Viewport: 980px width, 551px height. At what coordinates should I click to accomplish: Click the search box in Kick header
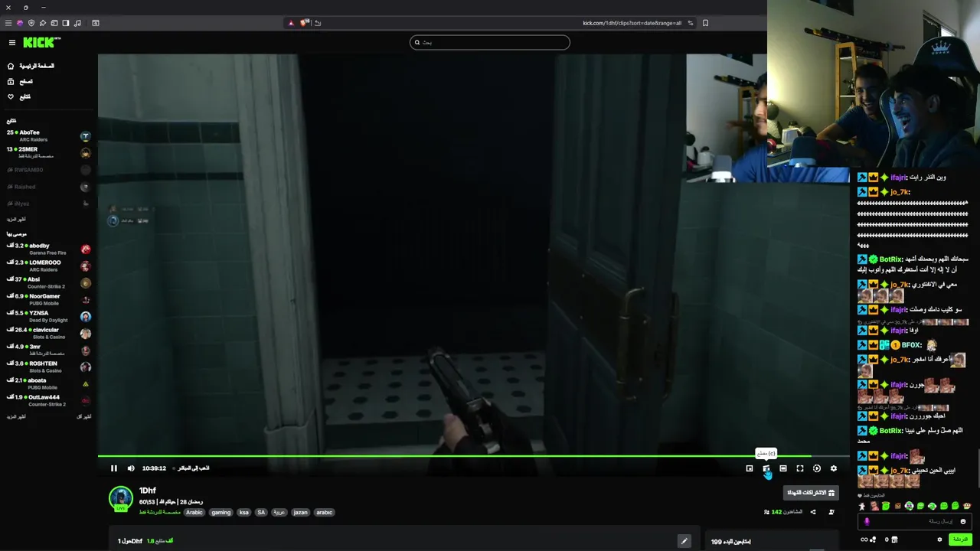(490, 42)
